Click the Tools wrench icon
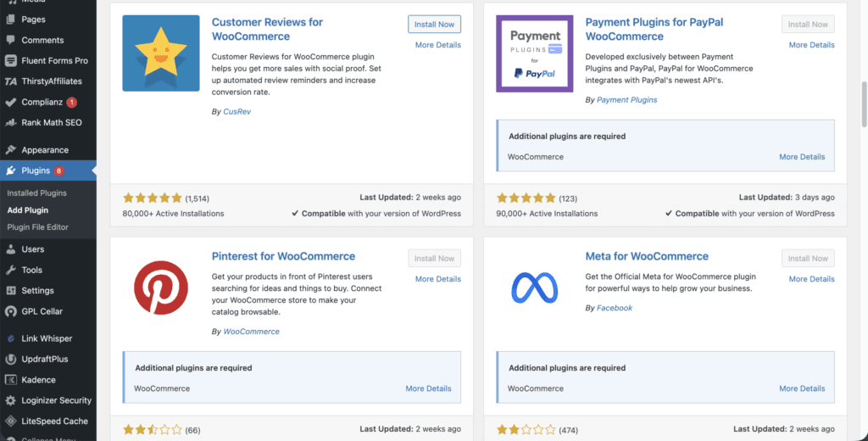868x441 pixels. [10, 270]
